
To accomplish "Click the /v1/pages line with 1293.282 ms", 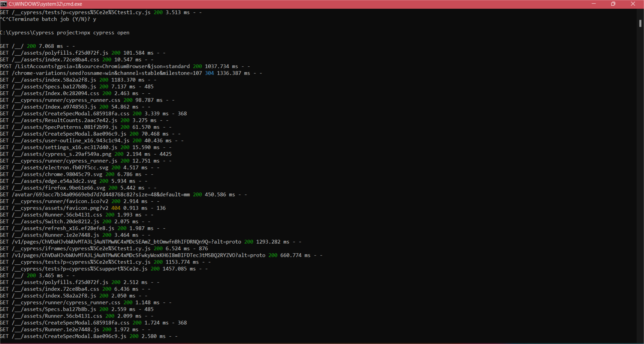I will [151, 242].
